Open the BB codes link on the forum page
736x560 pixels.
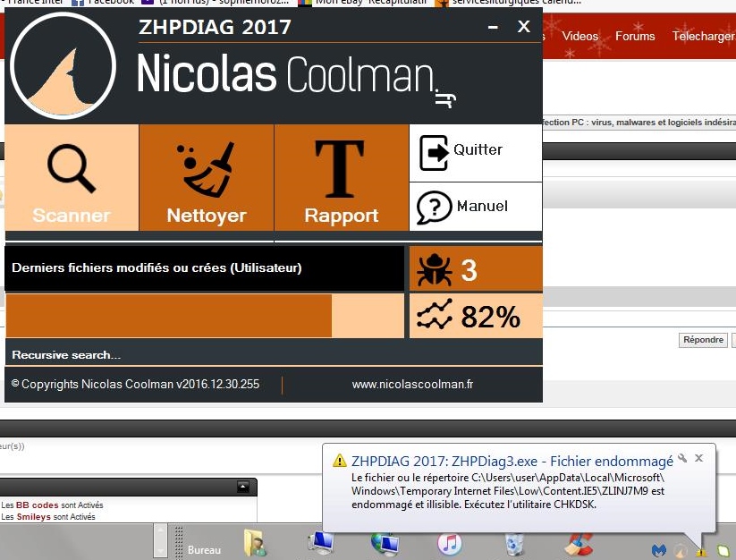(37, 505)
